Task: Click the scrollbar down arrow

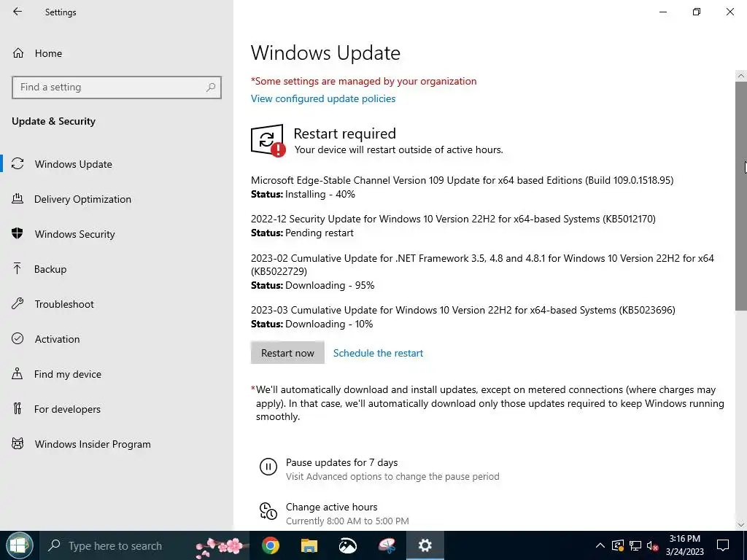Action: [741, 525]
